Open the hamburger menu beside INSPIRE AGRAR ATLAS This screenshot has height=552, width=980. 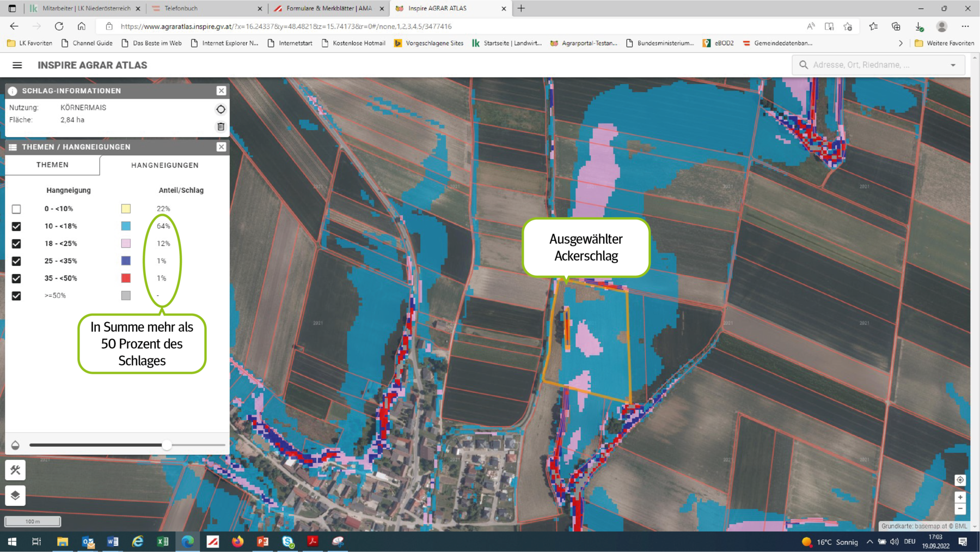click(x=17, y=65)
